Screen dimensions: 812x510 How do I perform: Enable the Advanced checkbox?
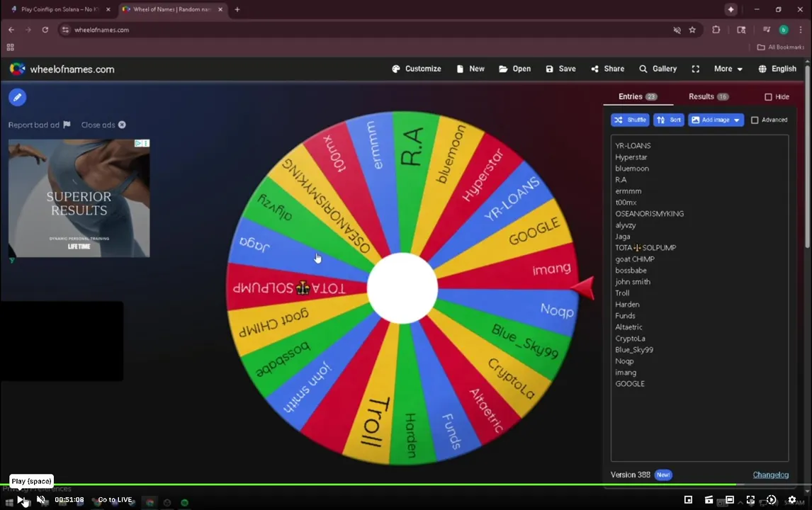(x=755, y=120)
